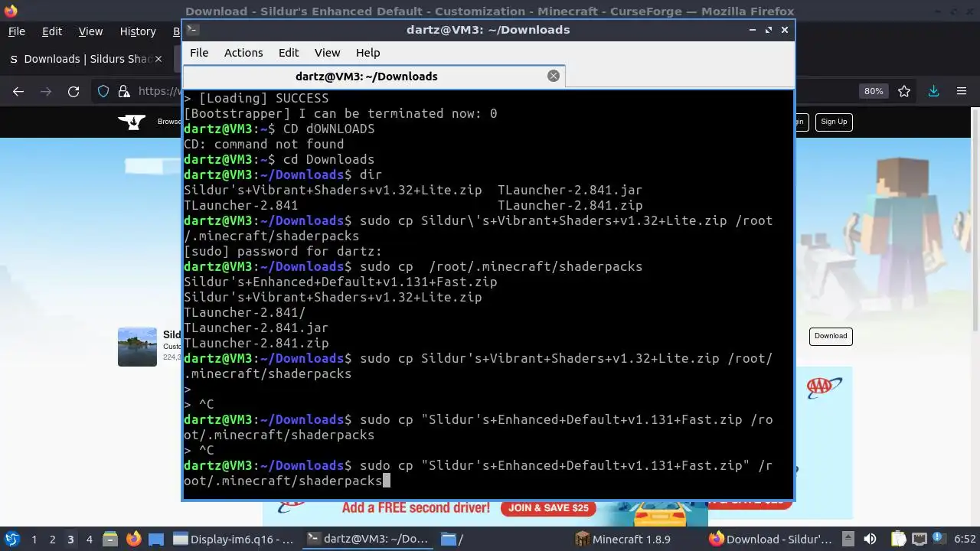The height and width of the screenshot is (551, 980).
Task: Click Firefox logo in window title bar
Action: [10, 11]
